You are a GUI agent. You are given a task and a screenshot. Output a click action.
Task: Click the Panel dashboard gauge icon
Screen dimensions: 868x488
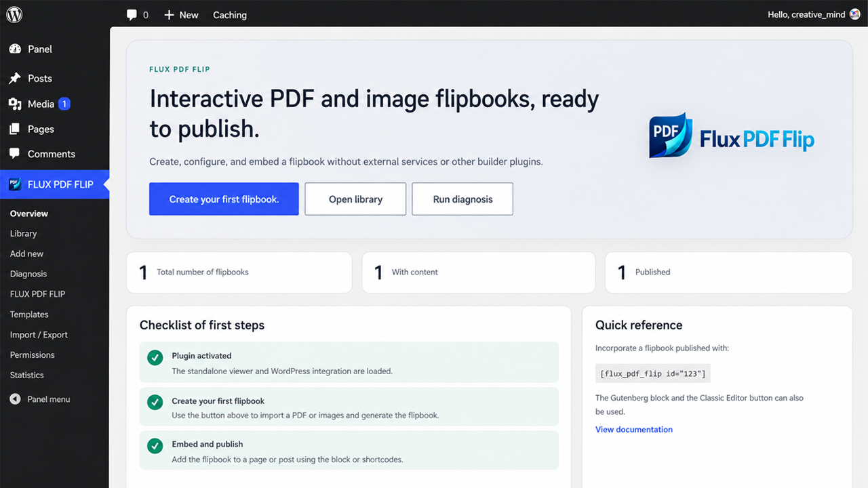pyautogui.click(x=15, y=49)
